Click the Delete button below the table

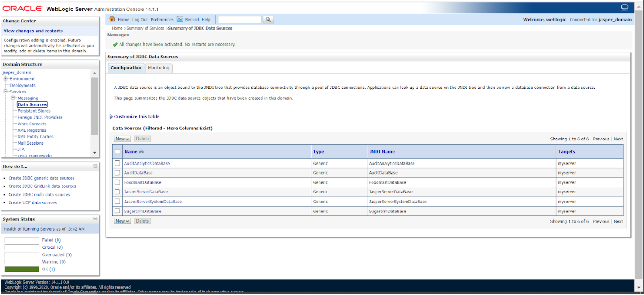pos(142,221)
